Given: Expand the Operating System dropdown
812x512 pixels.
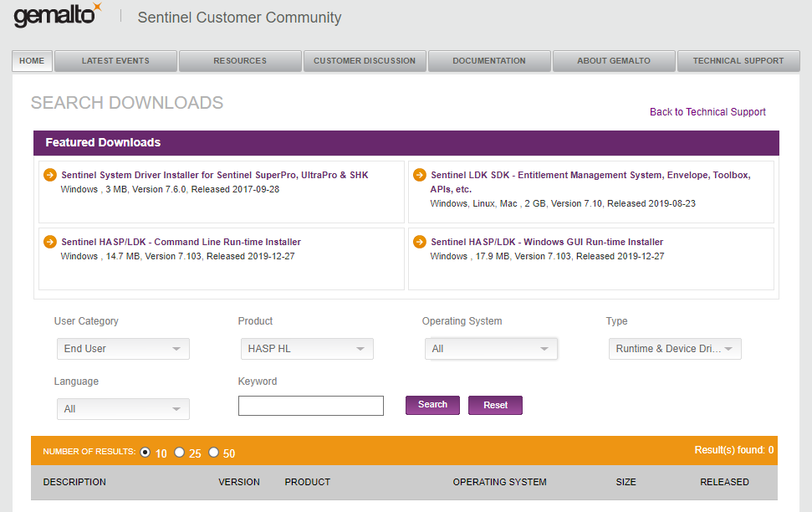Looking at the screenshot, I should [491, 349].
